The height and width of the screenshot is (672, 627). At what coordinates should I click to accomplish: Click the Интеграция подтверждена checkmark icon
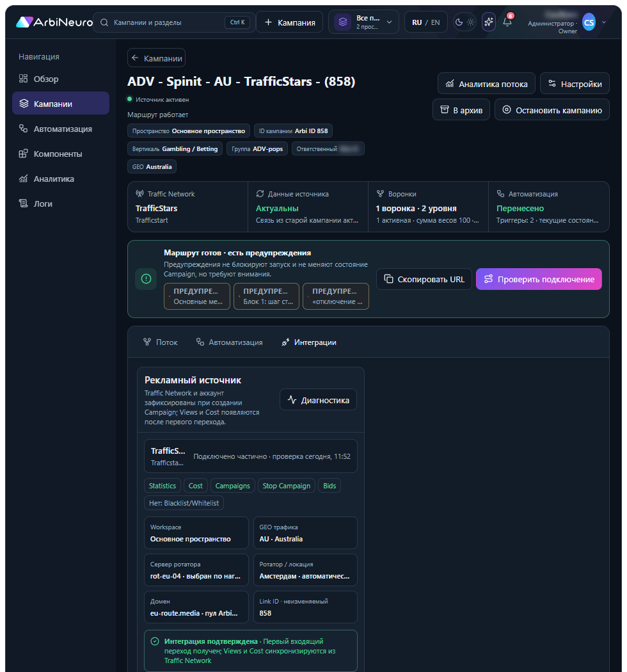(155, 641)
